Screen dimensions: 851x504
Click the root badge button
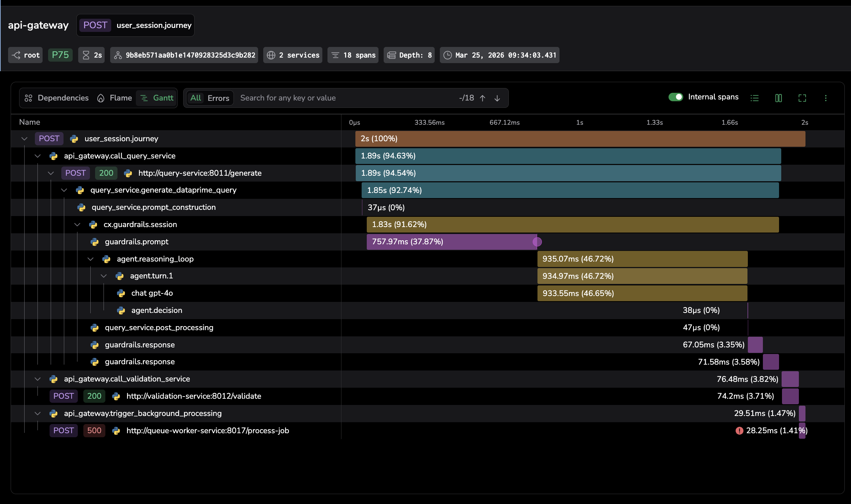(x=26, y=55)
